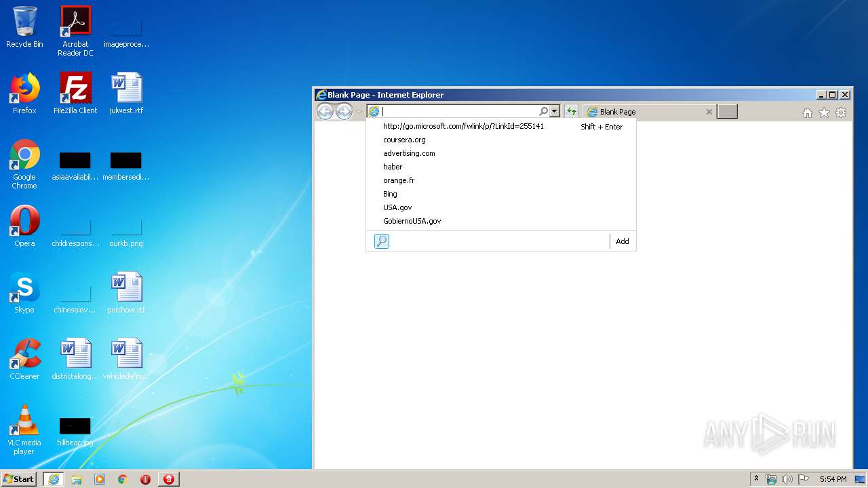Choose go.microsoft.com fwlink suggestion

coord(501,126)
